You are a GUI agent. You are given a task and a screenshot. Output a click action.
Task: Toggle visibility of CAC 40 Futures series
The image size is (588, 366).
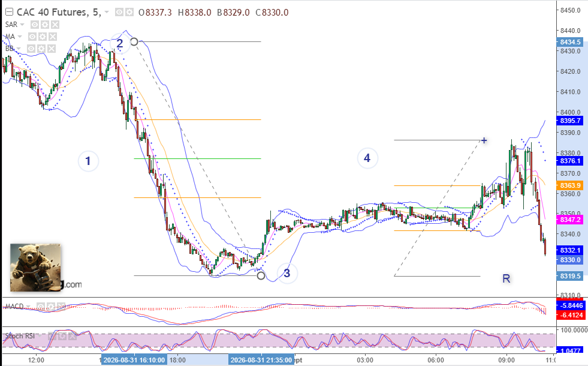[119, 13]
